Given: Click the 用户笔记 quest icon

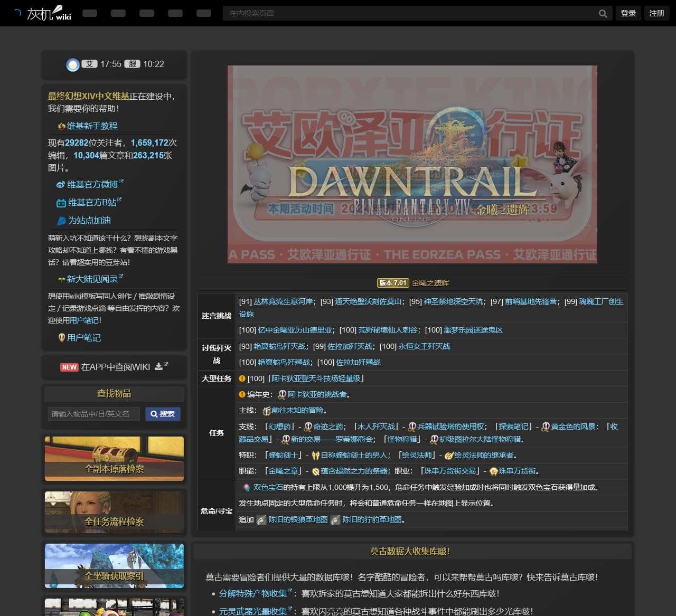Looking at the screenshot, I should 62,338.
